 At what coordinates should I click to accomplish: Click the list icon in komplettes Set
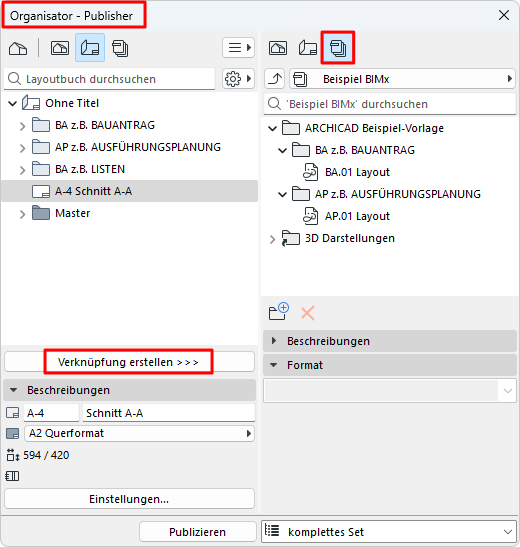tap(272, 531)
